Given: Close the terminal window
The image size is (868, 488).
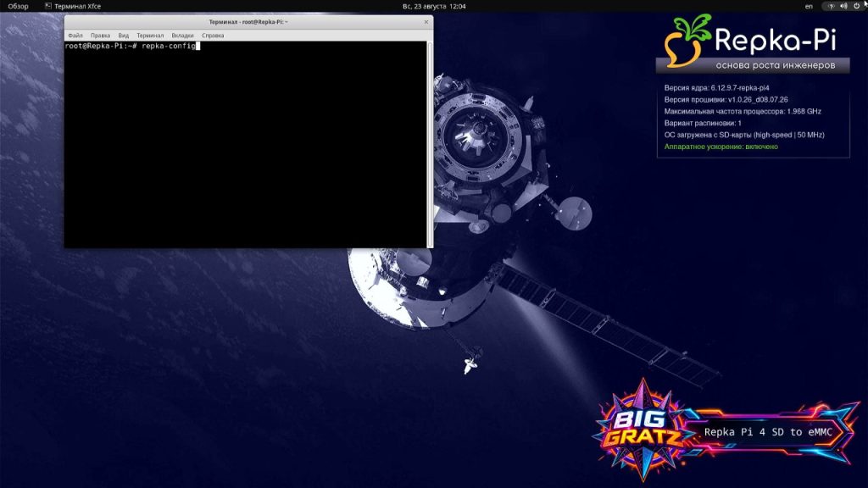Looking at the screenshot, I should coord(426,22).
